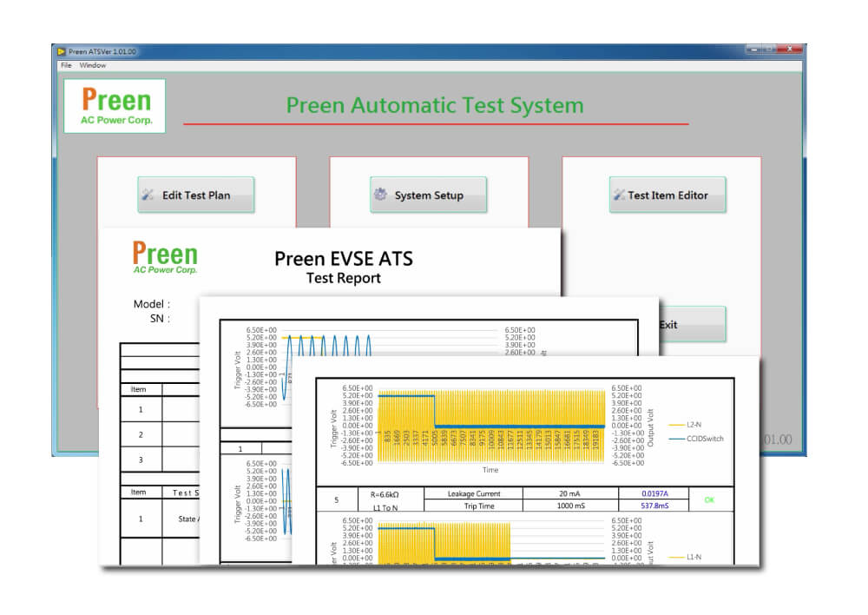Viewport: 868px width, 615px height.
Task: Open the Window menu
Action: click(x=92, y=65)
